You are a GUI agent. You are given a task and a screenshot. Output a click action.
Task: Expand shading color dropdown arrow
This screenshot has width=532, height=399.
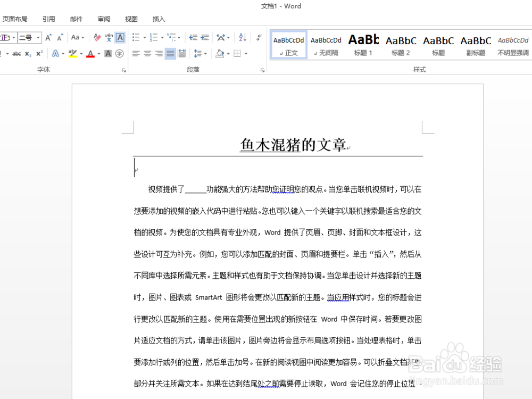(x=228, y=54)
